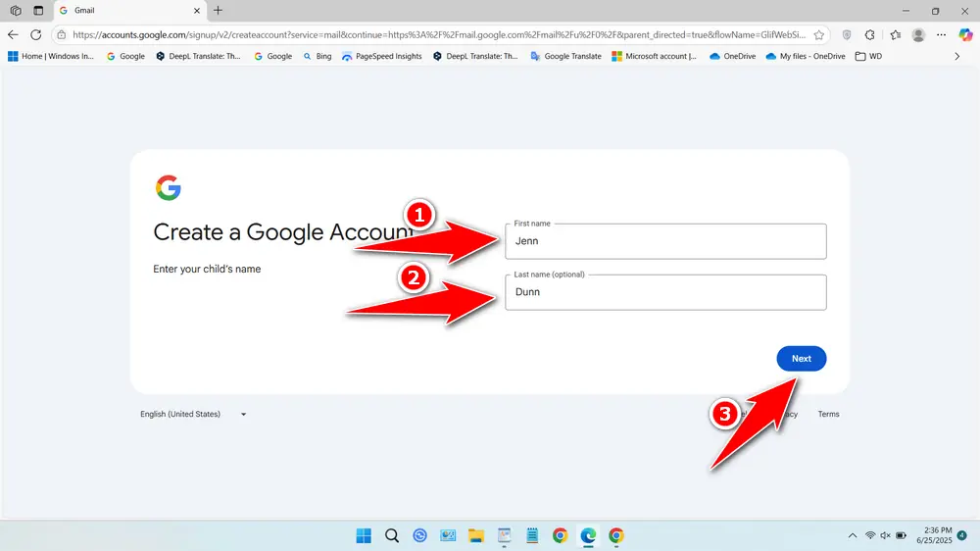The height and width of the screenshot is (551, 980).
Task: Minimize the Edge window
Action: click(906, 11)
